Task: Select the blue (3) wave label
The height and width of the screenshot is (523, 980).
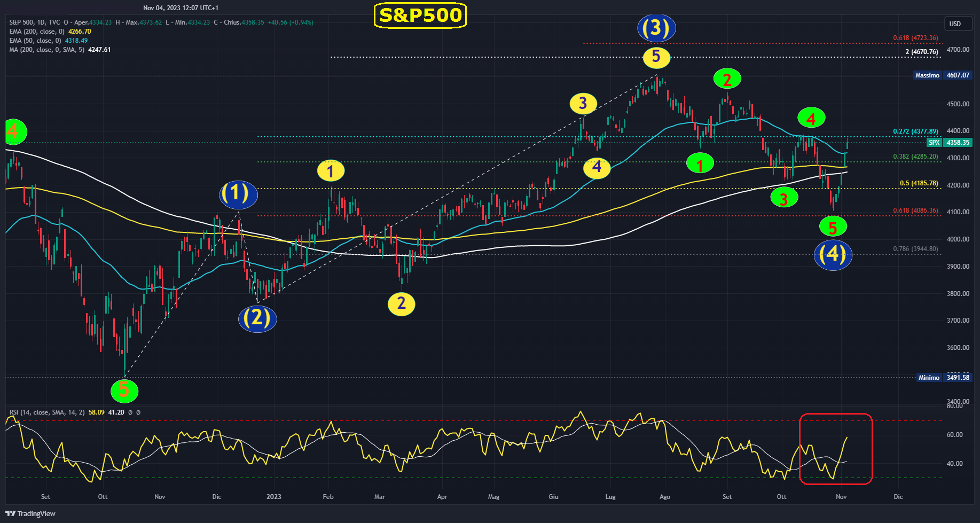Action: pyautogui.click(x=656, y=28)
